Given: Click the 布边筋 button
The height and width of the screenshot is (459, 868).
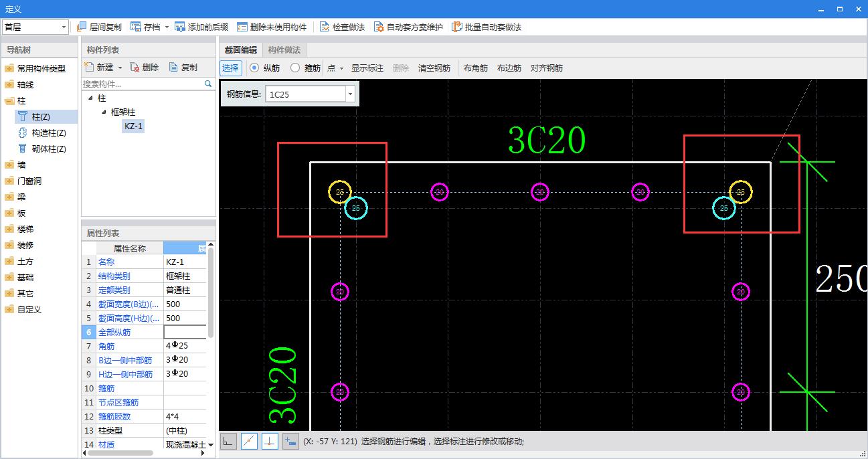Looking at the screenshot, I should coord(509,68).
